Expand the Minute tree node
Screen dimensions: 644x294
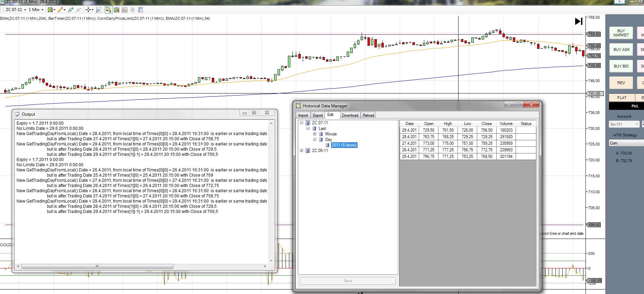click(x=315, y=134)
